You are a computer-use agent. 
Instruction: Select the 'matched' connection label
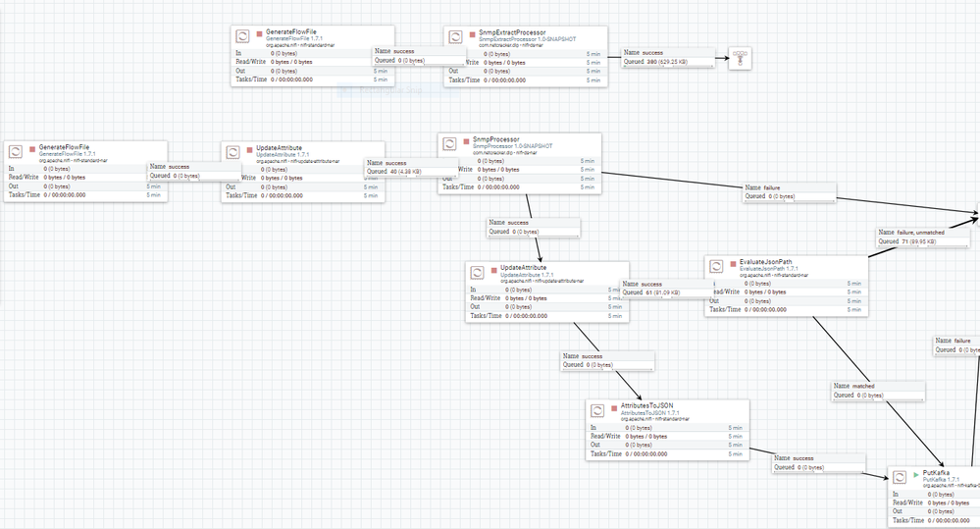(x=878, y=391)
